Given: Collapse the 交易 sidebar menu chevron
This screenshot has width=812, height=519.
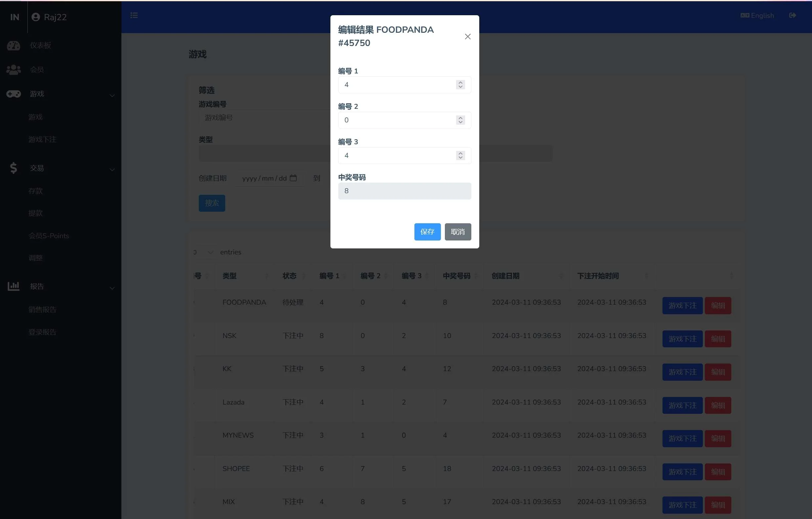Looking at the screenshot, I should pyautogui.click(x=112, y=170).
